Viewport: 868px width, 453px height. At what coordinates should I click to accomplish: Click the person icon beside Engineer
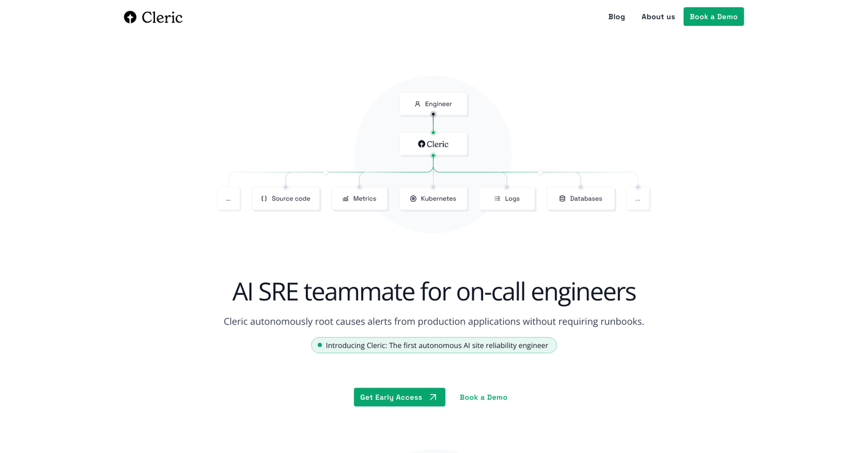pos(417,104)
